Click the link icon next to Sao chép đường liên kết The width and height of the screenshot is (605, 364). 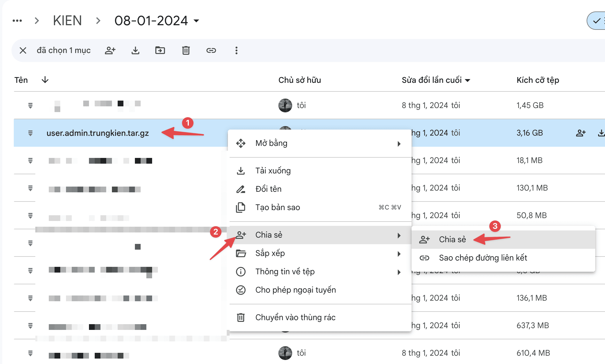tap(424, 258)
